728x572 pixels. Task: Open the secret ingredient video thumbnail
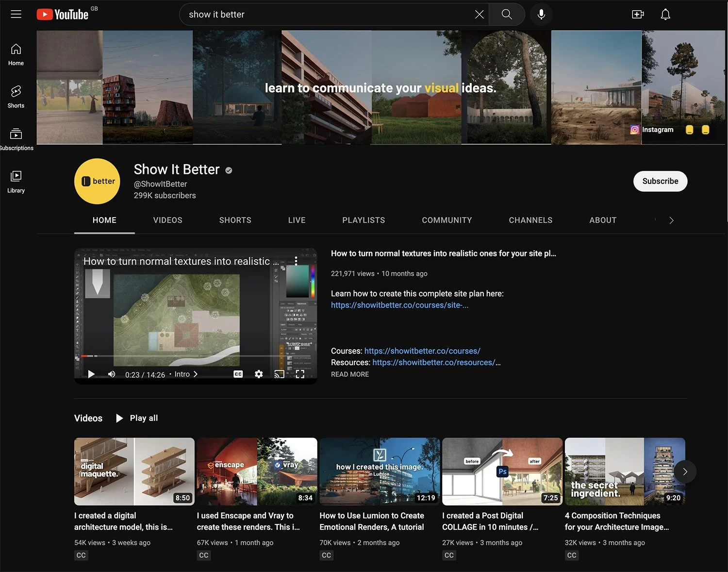click(x=625, y=471)
